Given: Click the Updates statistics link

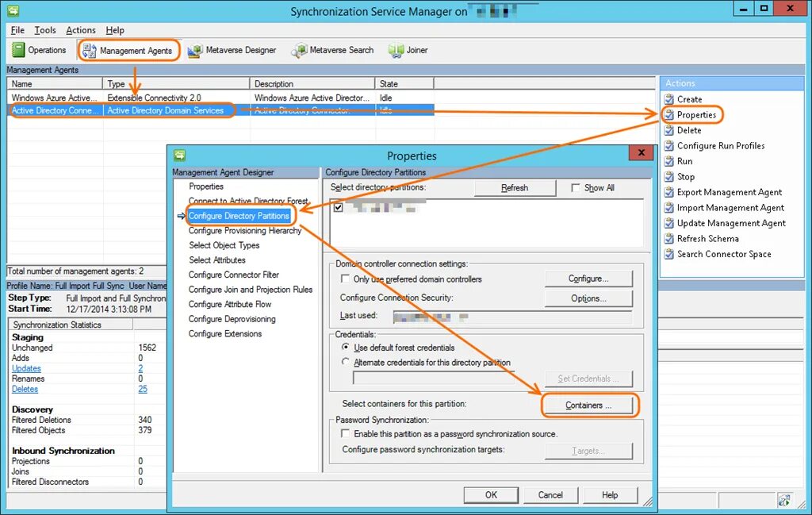Looking at the screenshot, I should 26,368.
